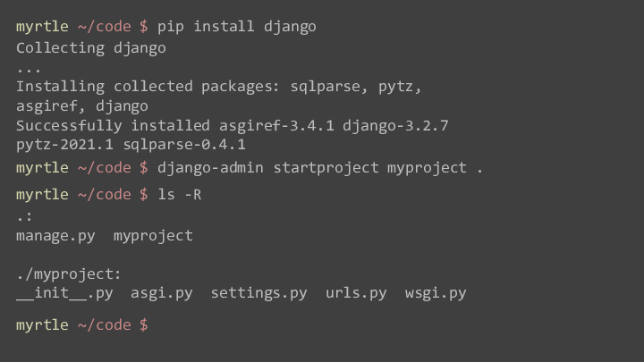
Task: Click the 'django-3.2.7' version text
Action: (x=395, y=126)
